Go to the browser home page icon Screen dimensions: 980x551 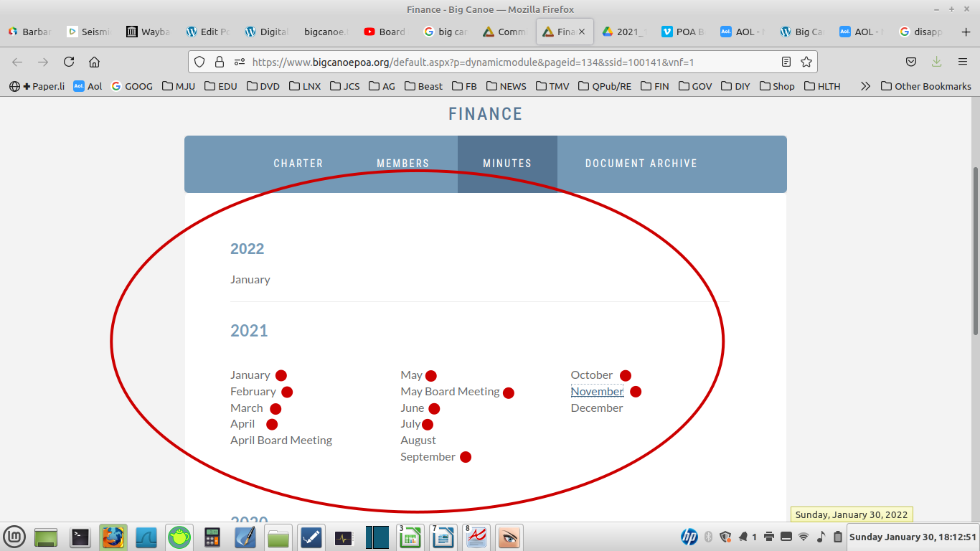pos(94,62)
